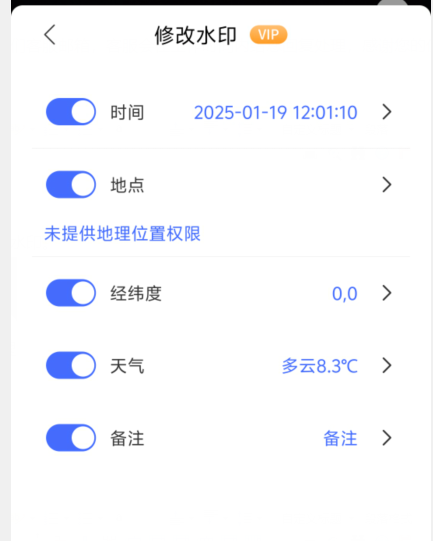
Task: Expand weather options via 天气 chevron
Action: pos(387,365)
